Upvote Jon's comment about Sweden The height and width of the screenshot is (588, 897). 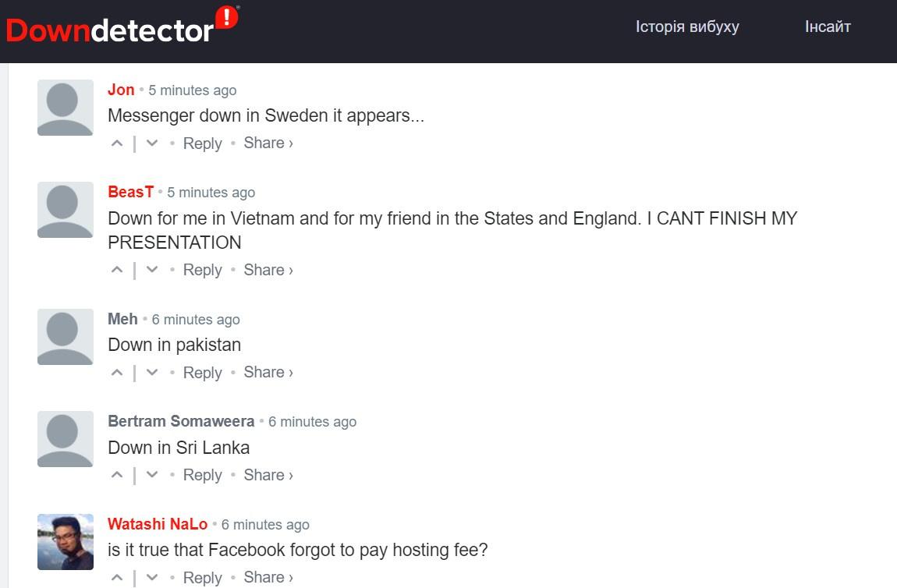tap(117, 143)
